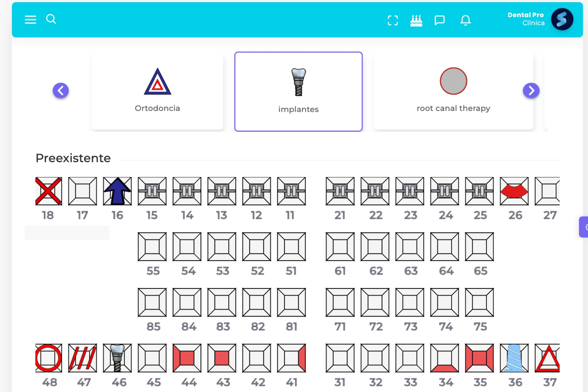Select the Ortodoncia treatment card
Viewport: 588px width, 392px height.
click(157, 91)
